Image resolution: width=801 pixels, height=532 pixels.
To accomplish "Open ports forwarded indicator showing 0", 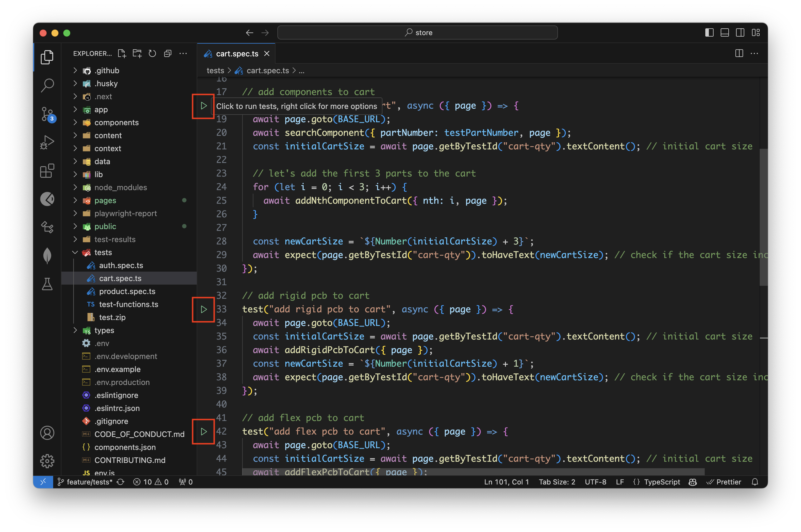I will click(186, 482).
